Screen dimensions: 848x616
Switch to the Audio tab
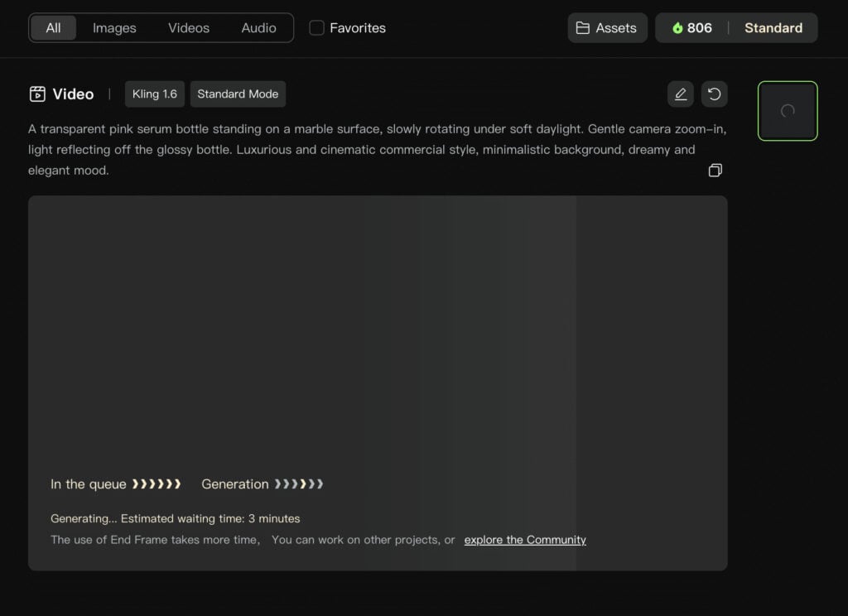click(258, 27)
